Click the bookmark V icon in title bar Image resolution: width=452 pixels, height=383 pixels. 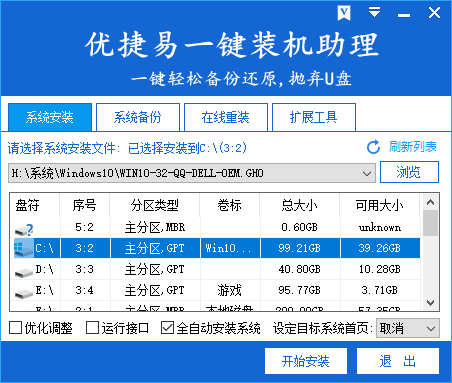[x=344, y=13]
